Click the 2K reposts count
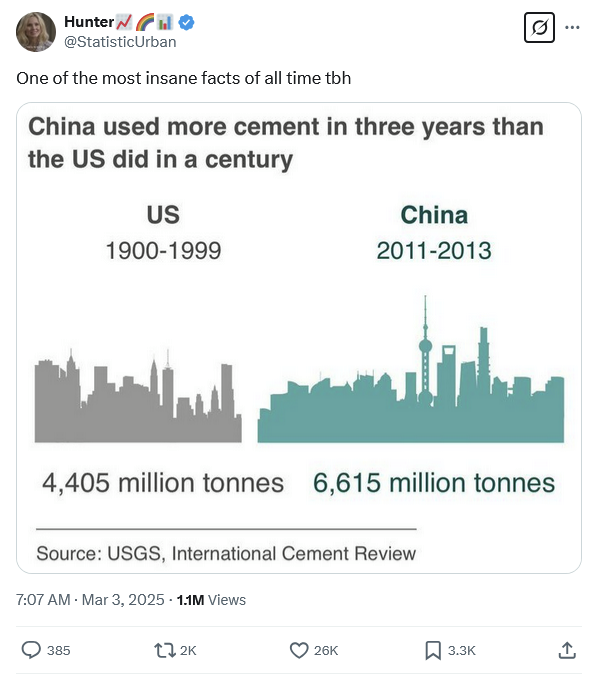This screenshot has height=674, width=598. pos(188,650)
